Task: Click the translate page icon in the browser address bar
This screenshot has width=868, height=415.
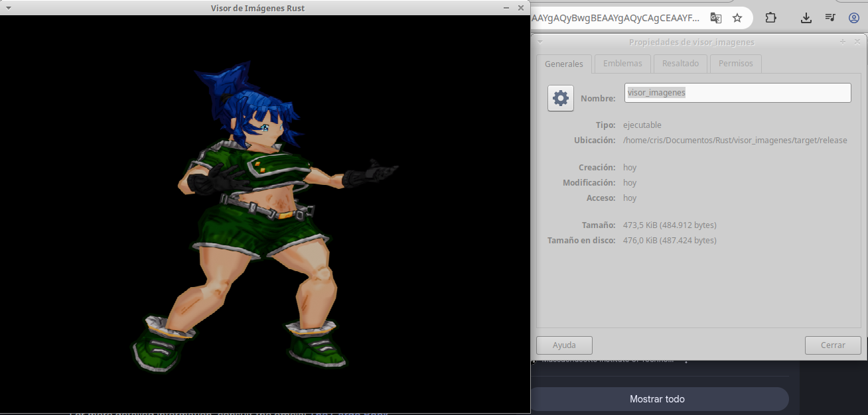Action: click(x=715, y=18)
